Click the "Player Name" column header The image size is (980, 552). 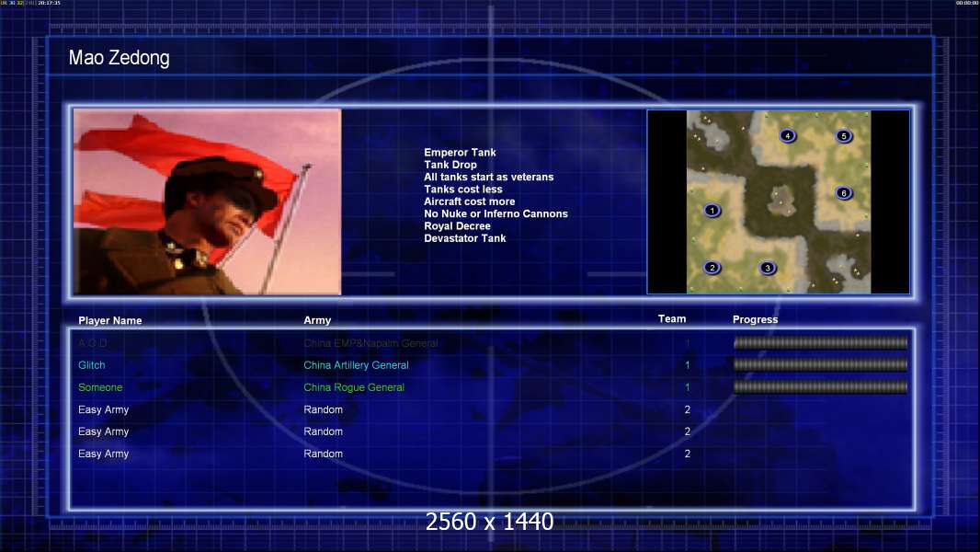coord(110,321)
